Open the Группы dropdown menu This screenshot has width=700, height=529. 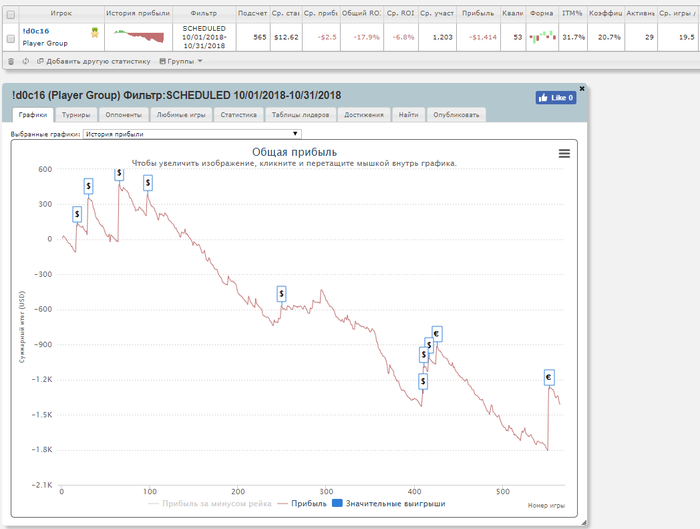[x=181, y=61]
